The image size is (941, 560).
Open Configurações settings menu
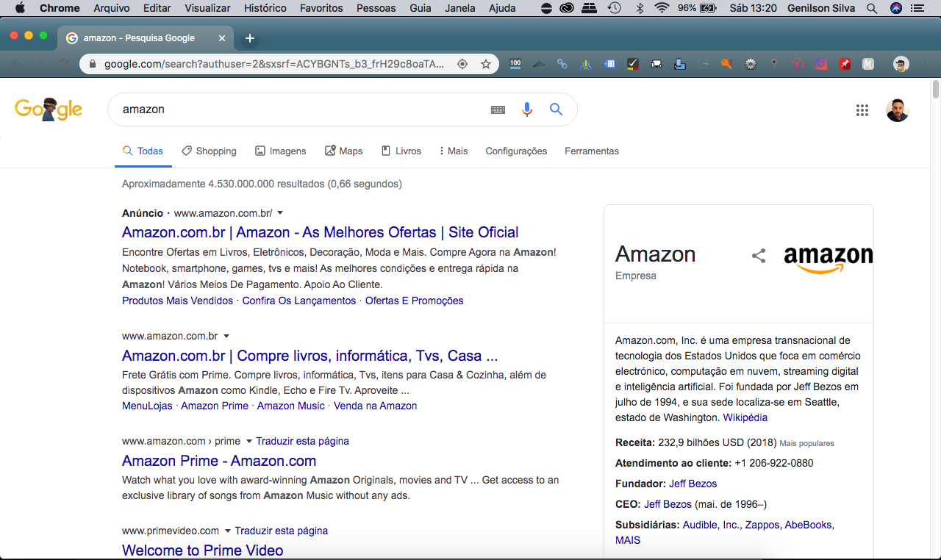(x=516, y=151)
